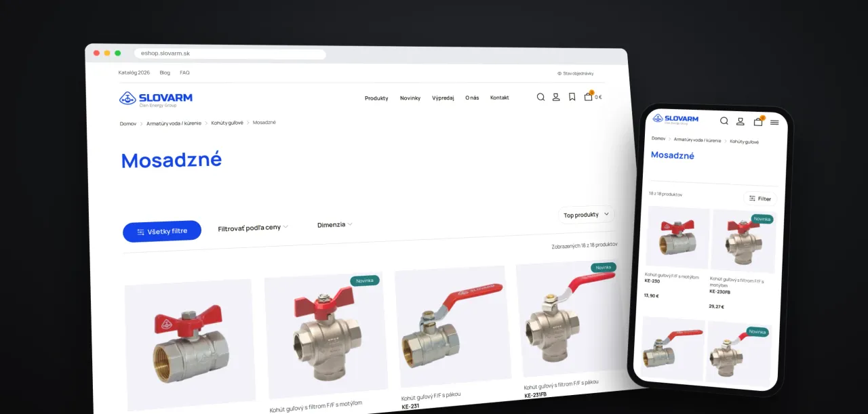Click SLOVARM logo in desktop header

pos(156,99)
